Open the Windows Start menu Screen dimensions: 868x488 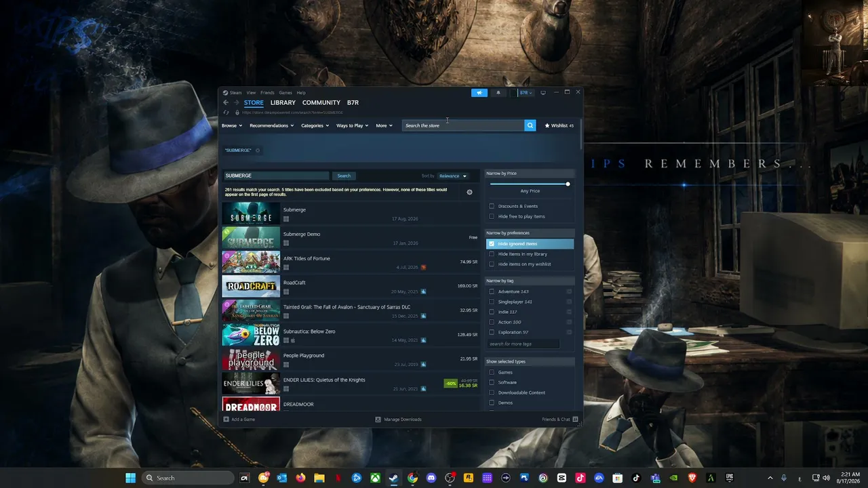(x=131, y=478)
